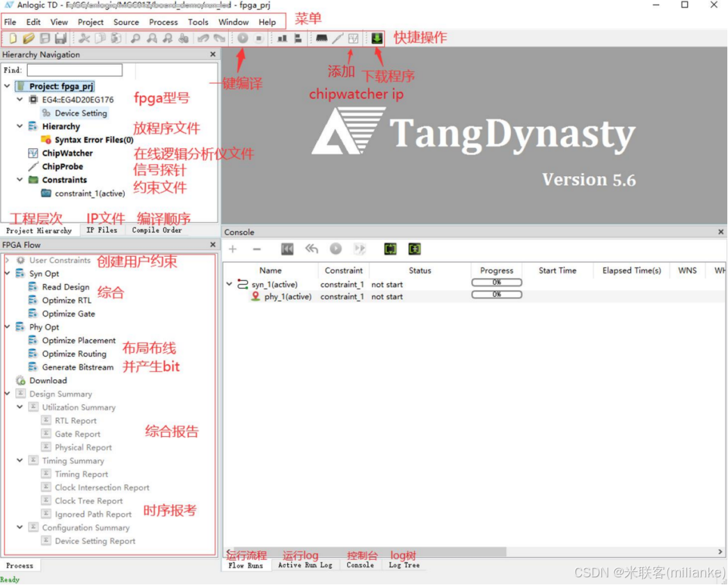Click the minus remove-run icon in Console

(257, 249)
